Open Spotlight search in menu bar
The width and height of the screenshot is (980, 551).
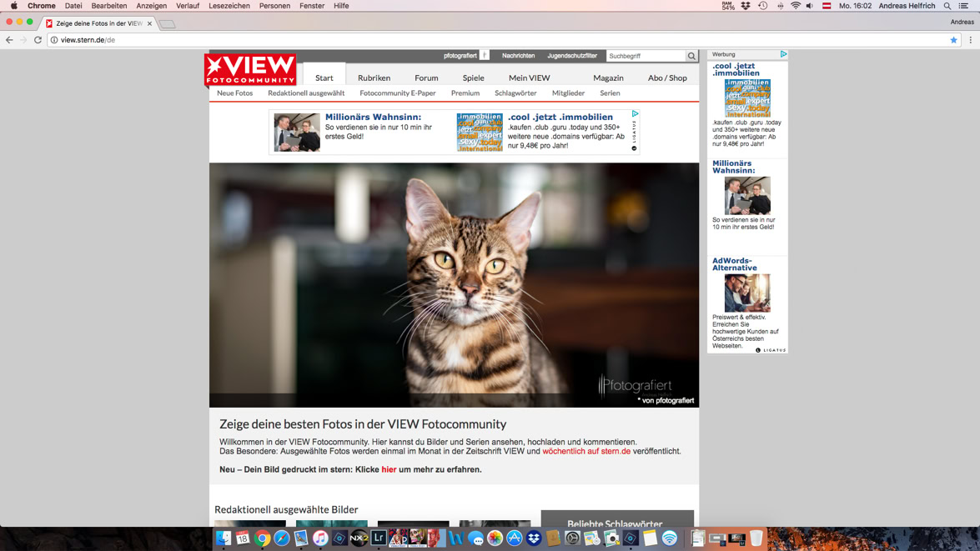[x=947, y=6]
